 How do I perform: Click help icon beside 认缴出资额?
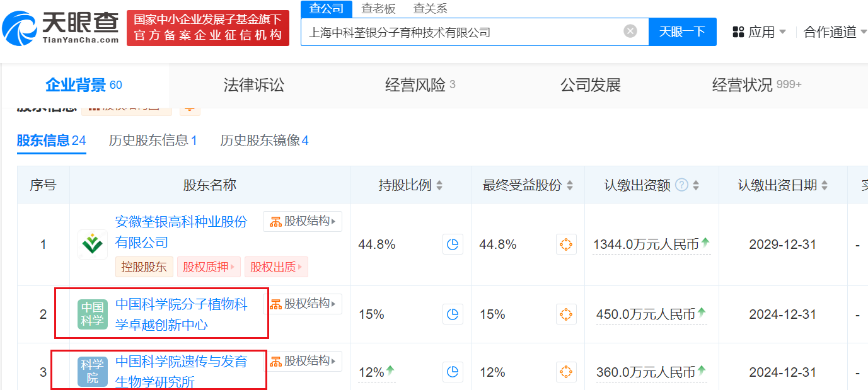(681, 185)
